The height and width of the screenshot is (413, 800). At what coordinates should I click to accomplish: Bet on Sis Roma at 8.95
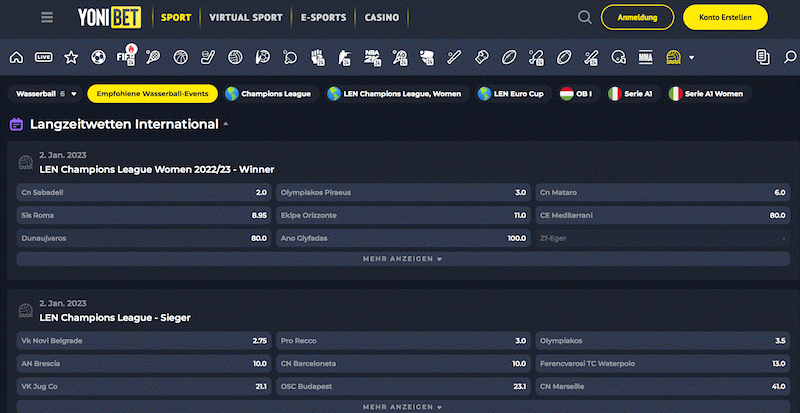point(144,215)
